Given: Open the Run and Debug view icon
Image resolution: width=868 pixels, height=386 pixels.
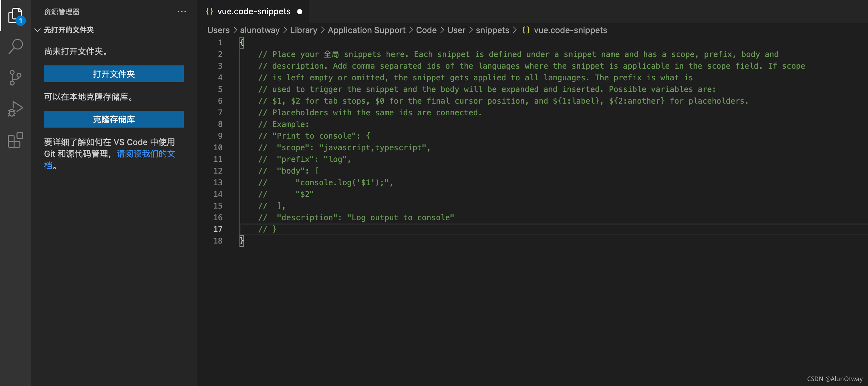Looking at the screenshot, I should click(x=15, y=108).
